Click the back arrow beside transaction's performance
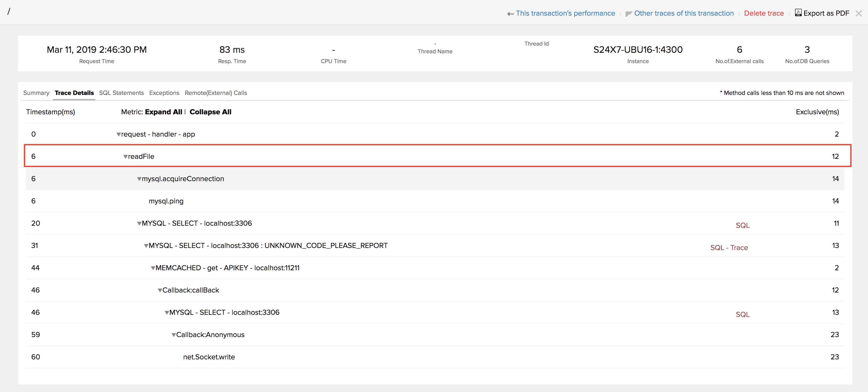Image resolution: width=868 pixels, height=392 pixels. tap(510, 14)
